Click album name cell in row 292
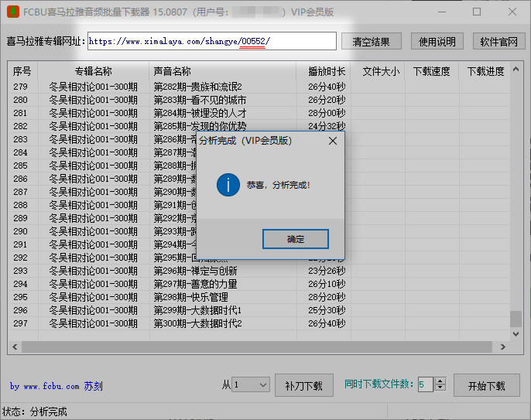The height and width of the screenshot is (420, 531). (x=93, y=258)
